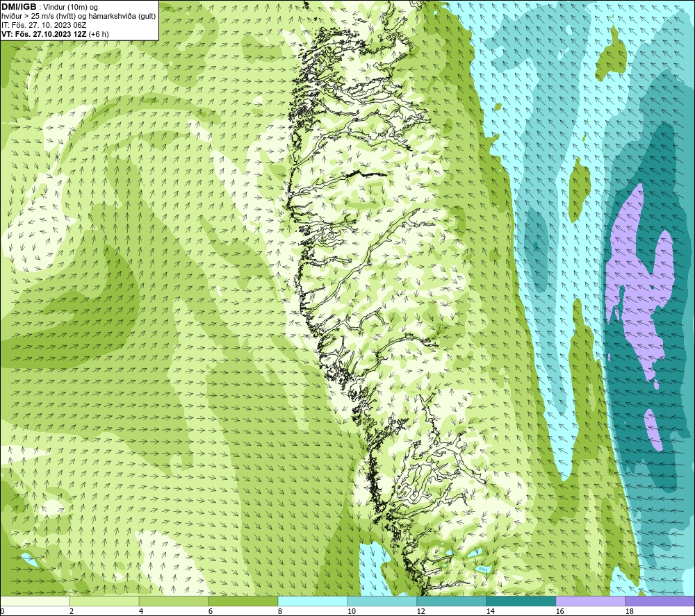
Task: Click the 6–8 m/s dark green legend swatch
Action: (243, 601)
